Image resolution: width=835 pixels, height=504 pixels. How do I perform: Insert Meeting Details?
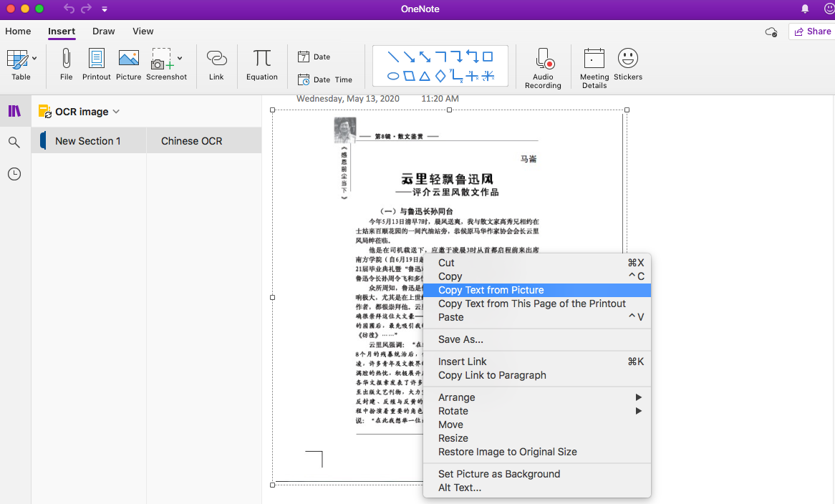594,68
